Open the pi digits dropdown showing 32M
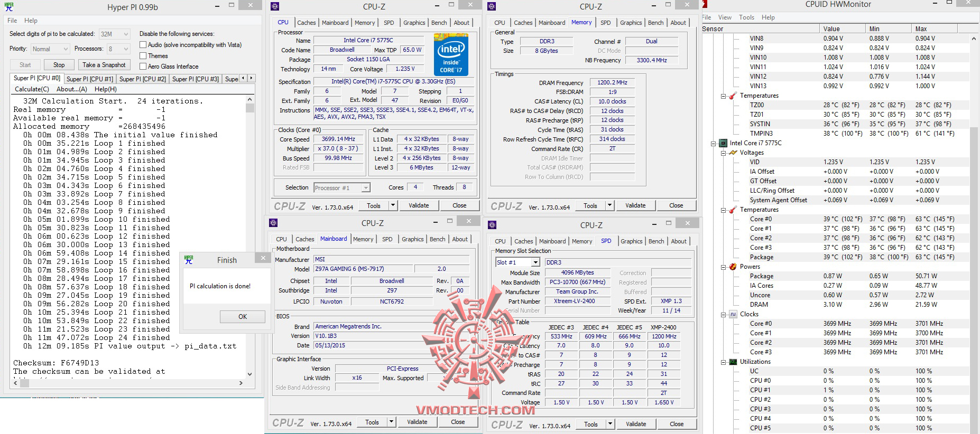980x434 pixels. coord(114,34)
